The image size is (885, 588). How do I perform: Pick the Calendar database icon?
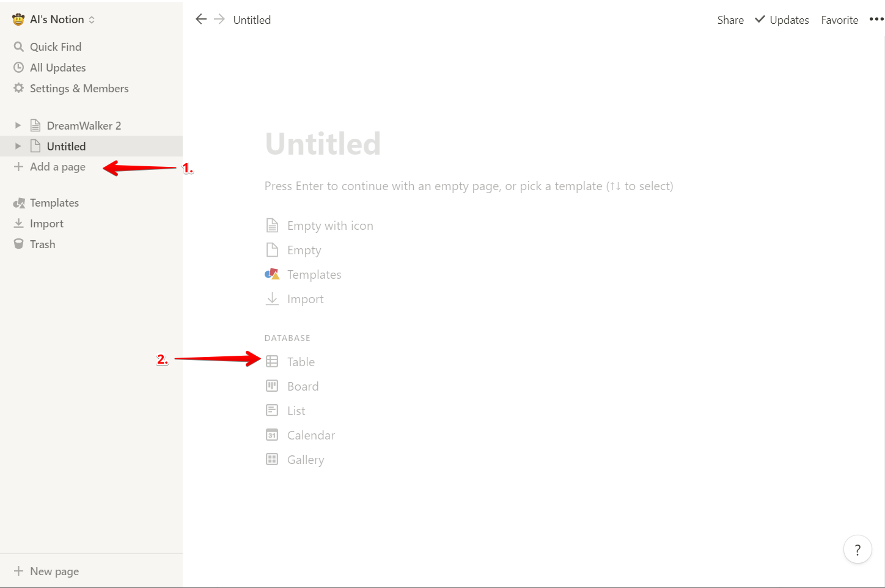coord(272,435)
